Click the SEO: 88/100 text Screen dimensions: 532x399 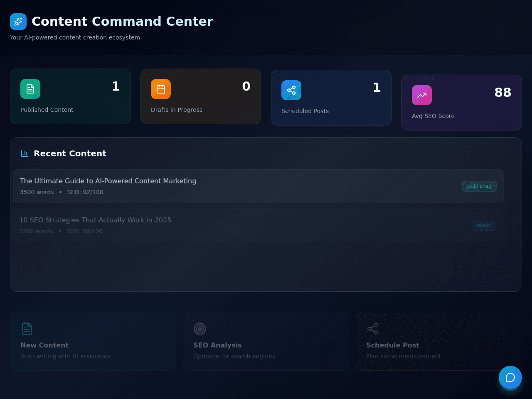(x=84, y=231)
